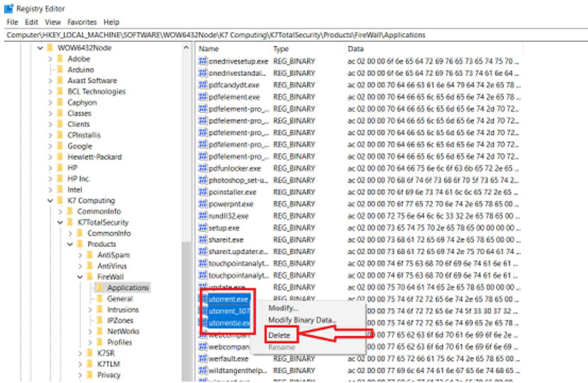Screen dimensions: 588x383
Task: Expand the BCL Technologies key
Action: pyautogui.click(x=50, y=91)
